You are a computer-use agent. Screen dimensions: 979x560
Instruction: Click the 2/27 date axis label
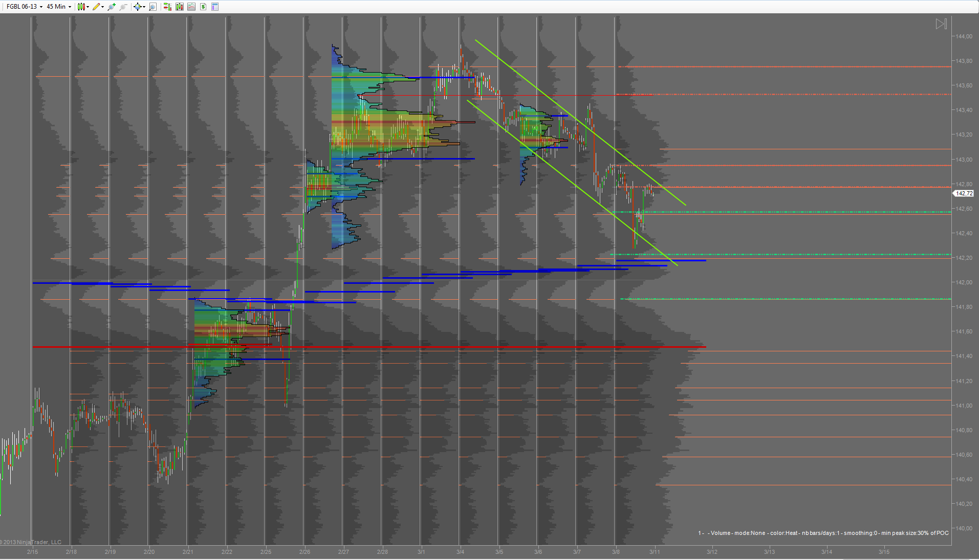(343, 552)
